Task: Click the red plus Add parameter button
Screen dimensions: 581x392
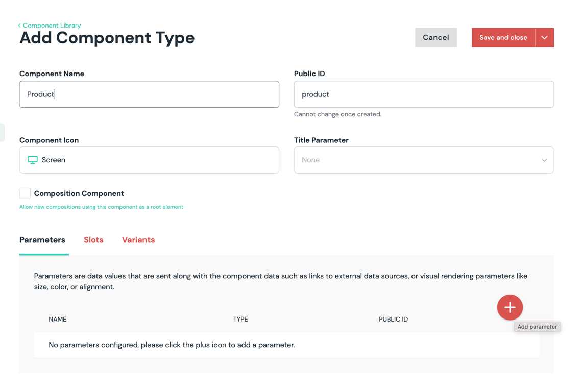Action: pyautogui.click(x=510, y=307)
